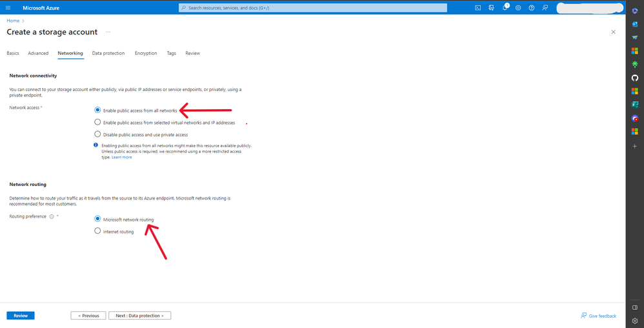Click the blue Review button
This screenshot has height=328, width=644.
point(21,316)
